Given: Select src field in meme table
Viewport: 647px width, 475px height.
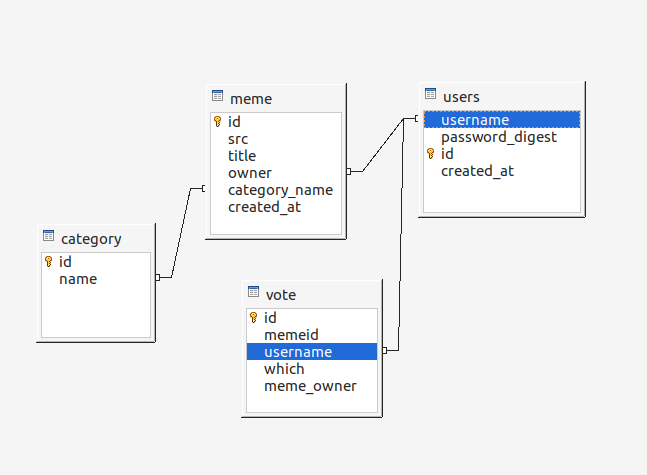Looking at the screenshot, I should pyautogui.click(x=276, y=139).
